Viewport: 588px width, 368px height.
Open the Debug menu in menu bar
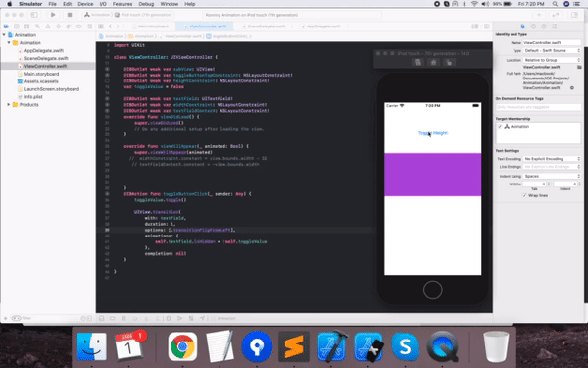(x=146, y=4)
